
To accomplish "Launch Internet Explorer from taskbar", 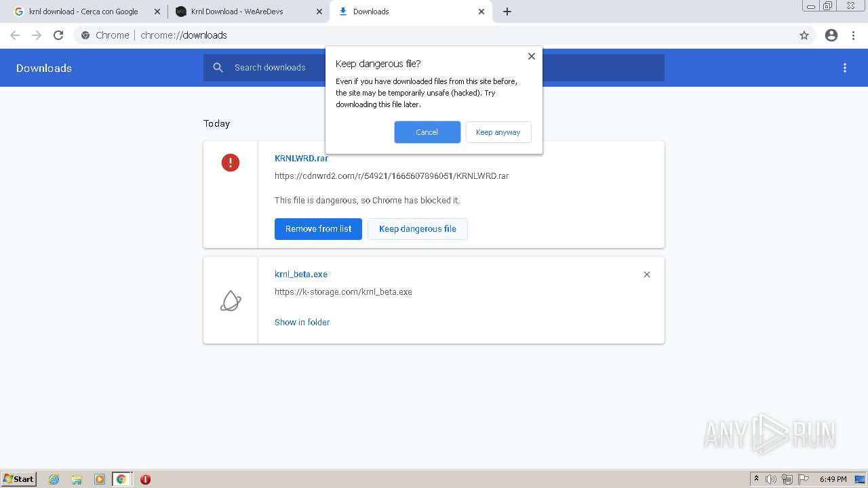I will (54, 479).
